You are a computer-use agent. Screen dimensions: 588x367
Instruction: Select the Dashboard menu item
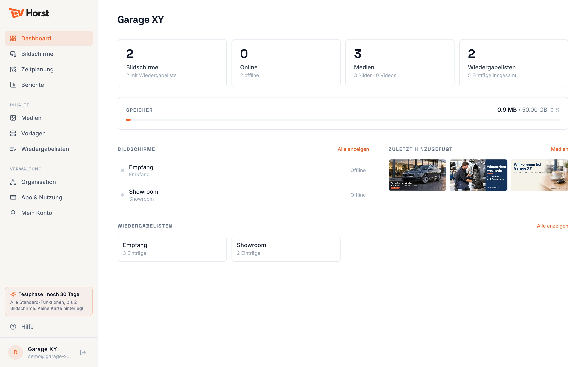(49, 38)
